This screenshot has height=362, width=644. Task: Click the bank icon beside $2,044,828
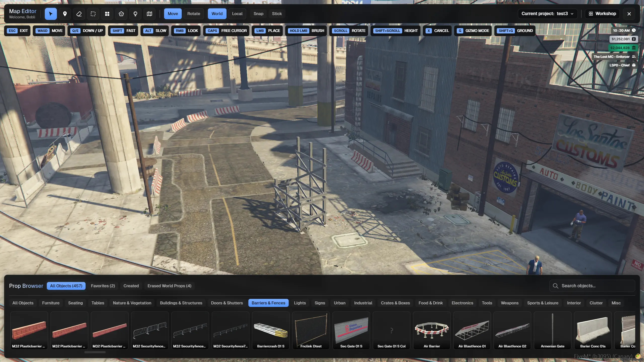[x=634, y=48]
